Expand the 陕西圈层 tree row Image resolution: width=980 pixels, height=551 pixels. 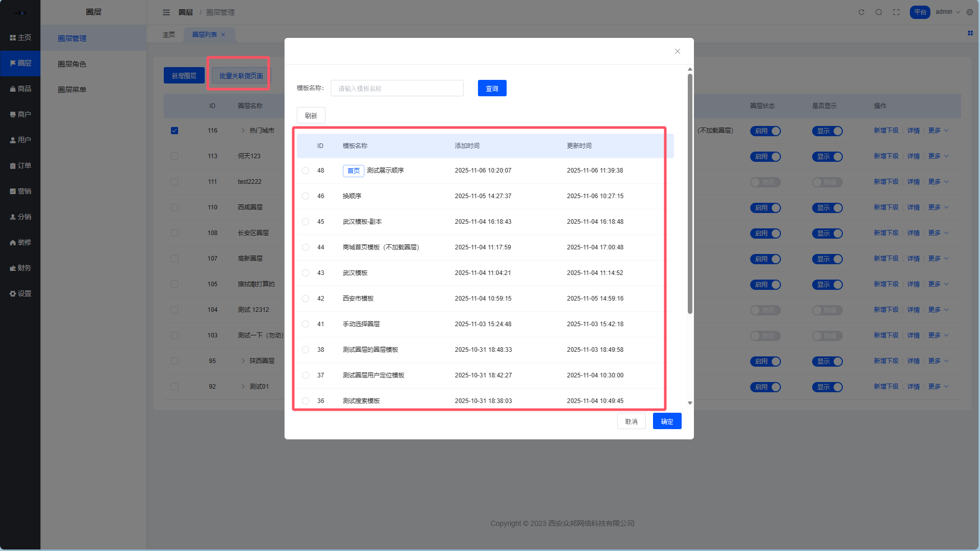coord(243,361)
